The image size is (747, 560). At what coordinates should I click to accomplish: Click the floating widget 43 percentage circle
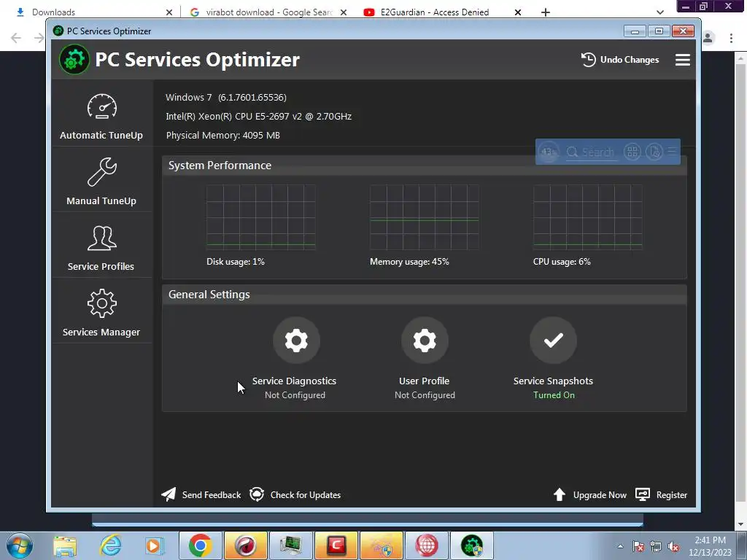pos(548,152)
